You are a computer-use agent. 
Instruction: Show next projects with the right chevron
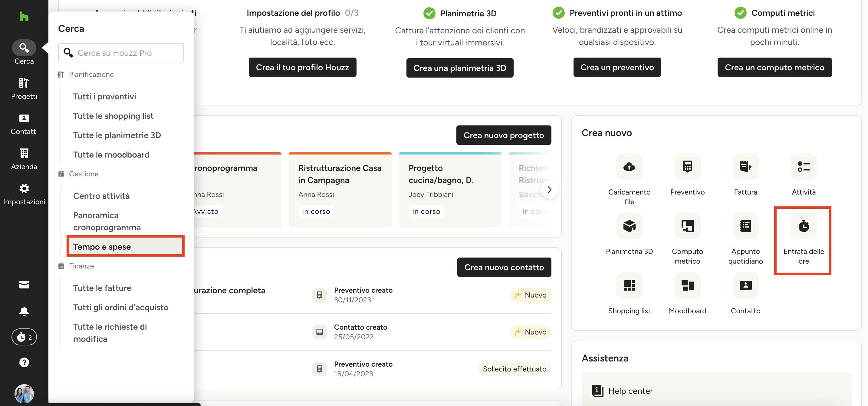[549, 190]
